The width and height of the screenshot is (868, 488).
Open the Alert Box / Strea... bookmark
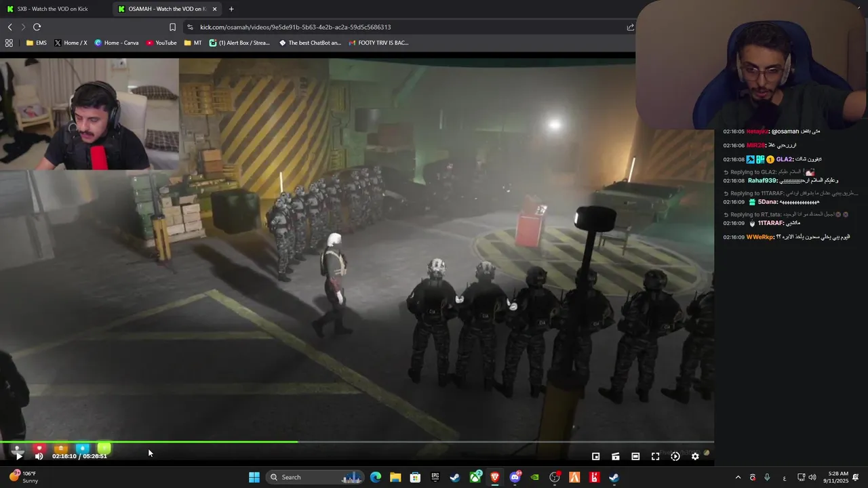(x=239, y=43)
